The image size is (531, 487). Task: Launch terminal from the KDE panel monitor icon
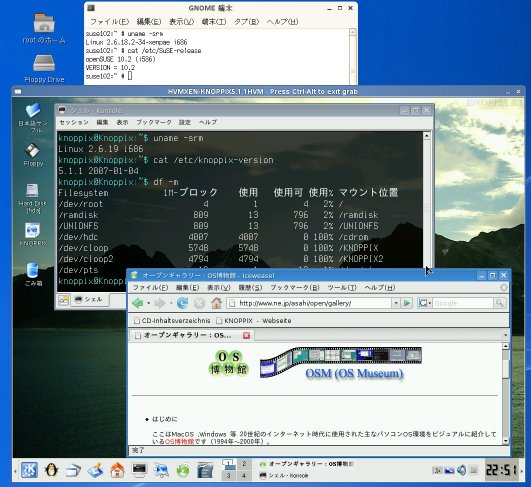[139, 470]
